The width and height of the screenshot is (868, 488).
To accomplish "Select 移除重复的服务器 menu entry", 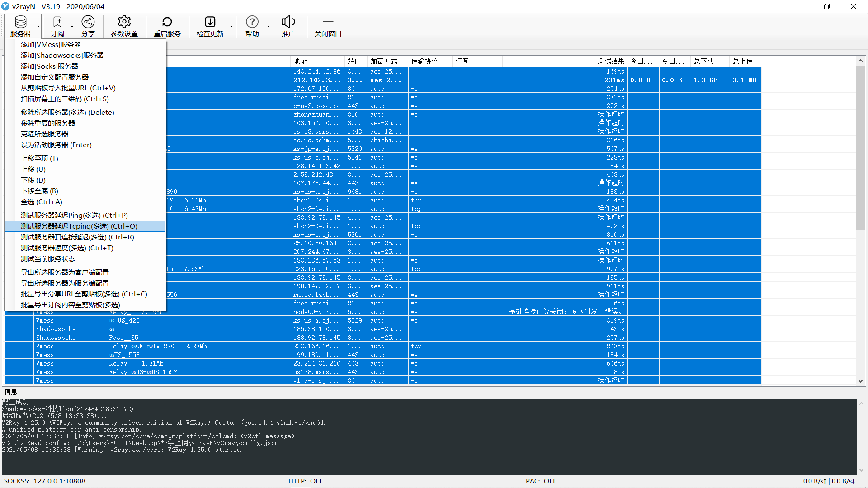I will (x=85, y=123).
